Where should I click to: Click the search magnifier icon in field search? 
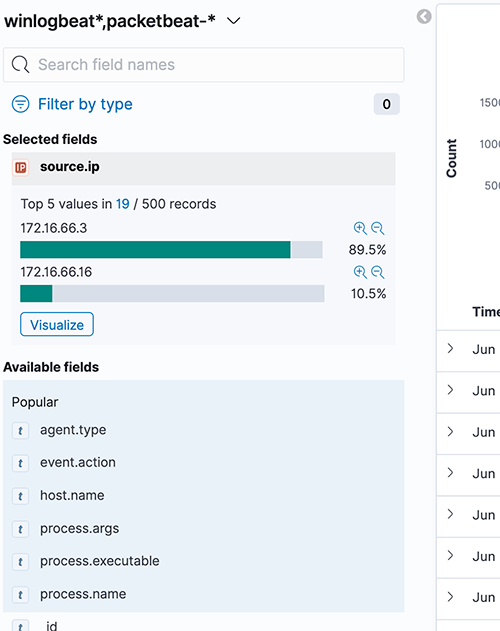click(20, 64)
